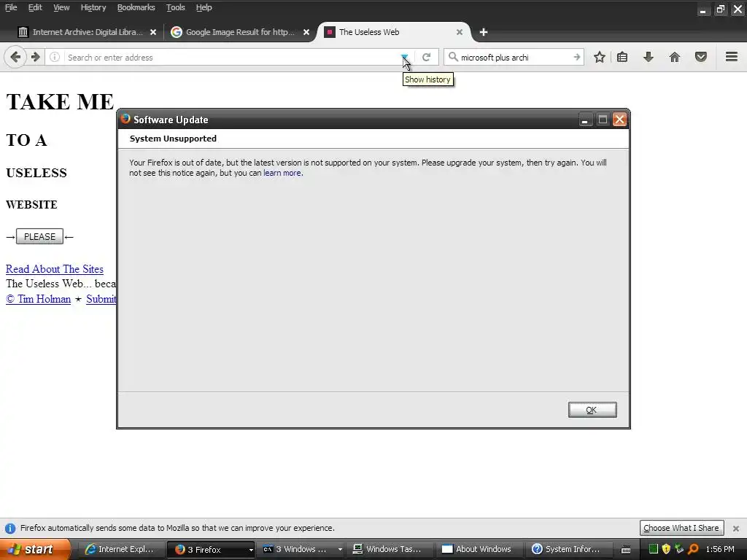
Task: Save page to Pocket icon
Action: 700,57
